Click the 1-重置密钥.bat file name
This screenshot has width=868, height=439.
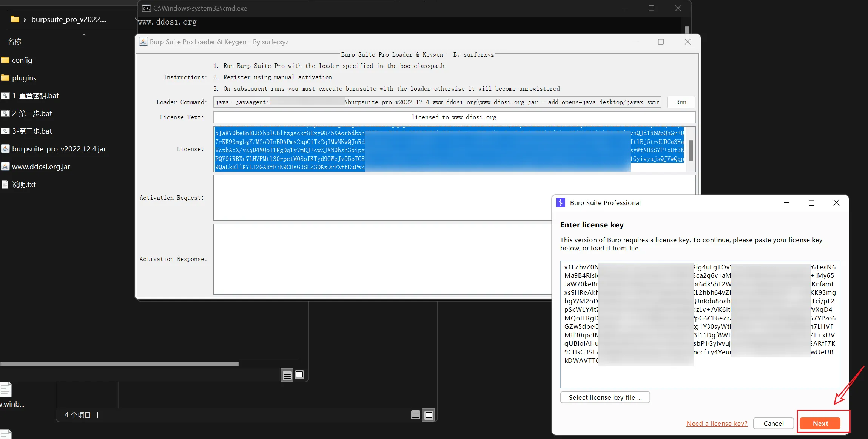click(35, 96)
